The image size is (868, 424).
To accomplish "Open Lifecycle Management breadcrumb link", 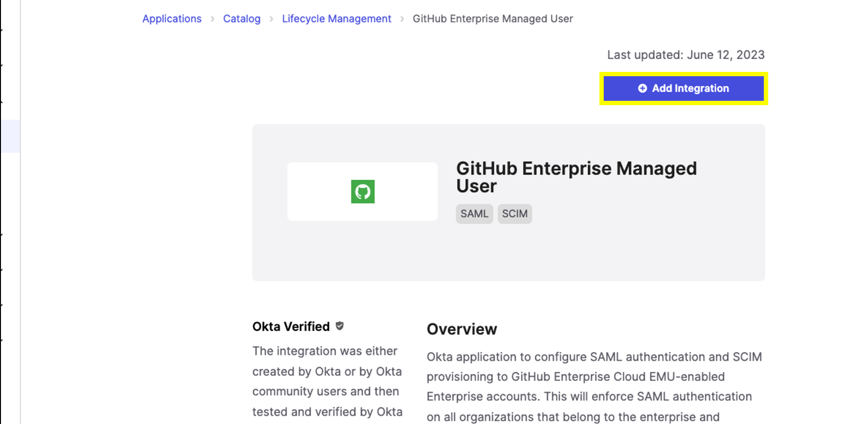I will pyautogui.click(x=337, y=19).
